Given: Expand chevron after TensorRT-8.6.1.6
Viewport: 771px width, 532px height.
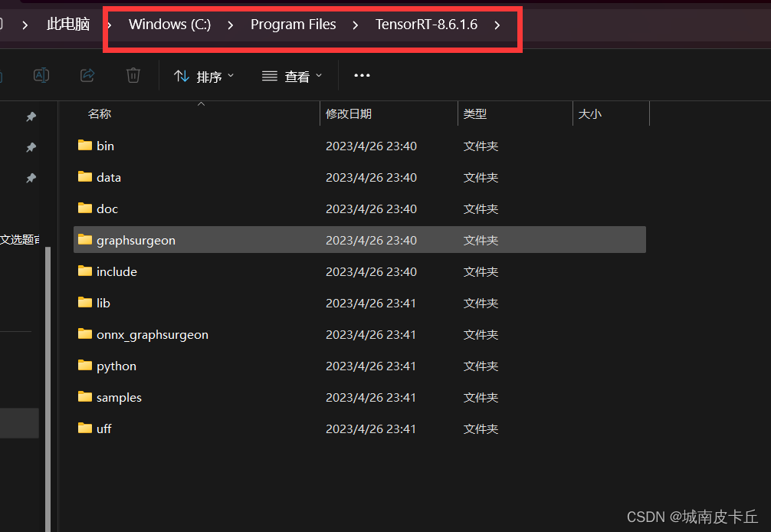Looking at the screenshot, I should pos(497,25).
